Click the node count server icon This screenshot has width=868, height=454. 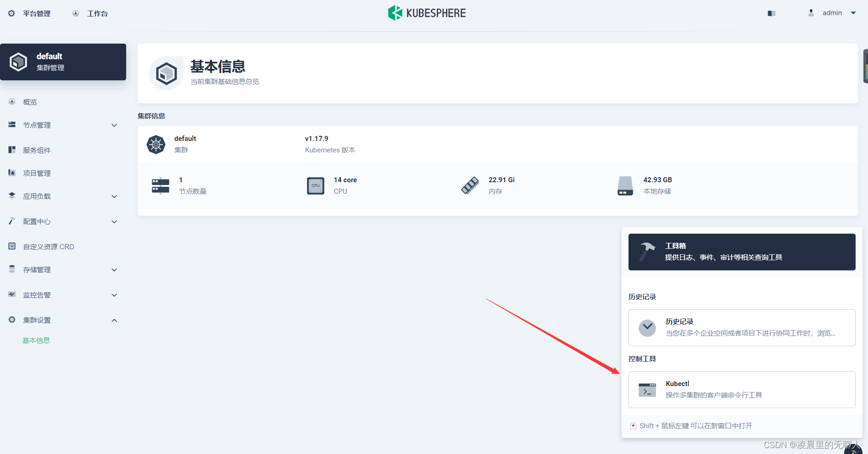(x=161, y=185)
